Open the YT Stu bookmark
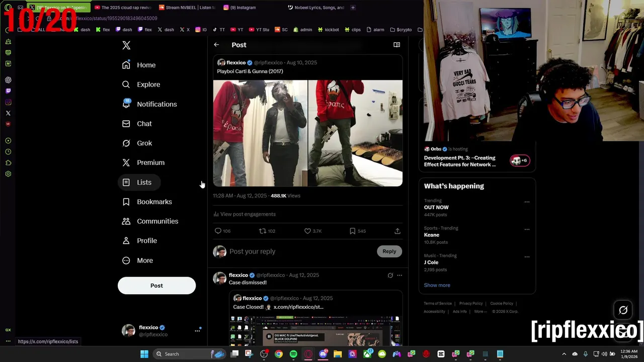The image size is (644, 362). pos(259,30)
